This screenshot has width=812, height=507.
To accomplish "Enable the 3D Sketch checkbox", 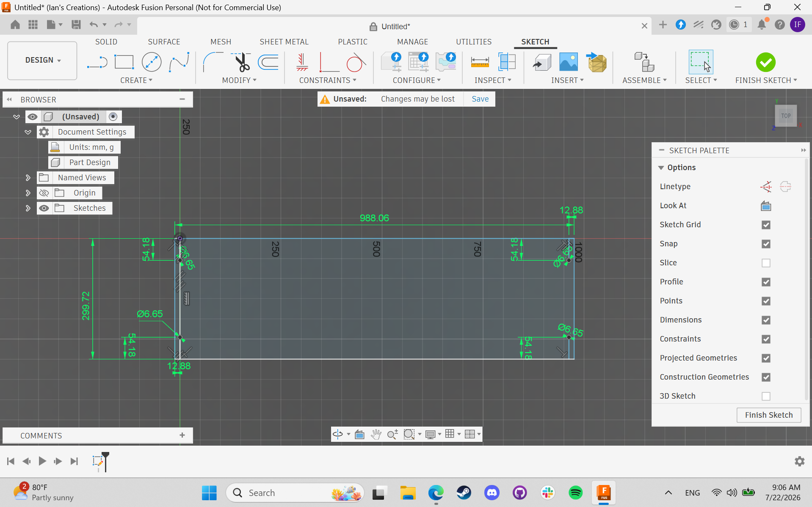I will (766, 396).
